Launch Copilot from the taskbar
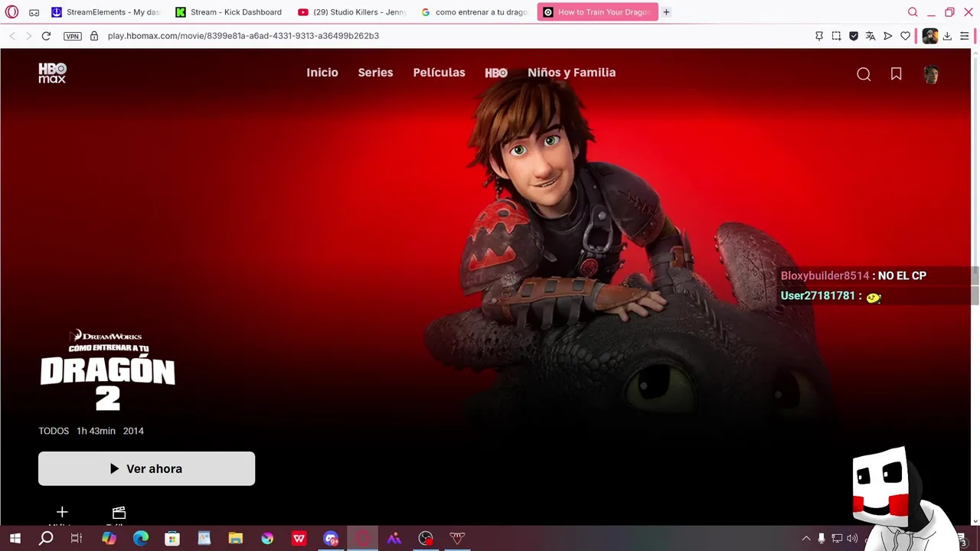980x551 pixels. tap(109, 539)
